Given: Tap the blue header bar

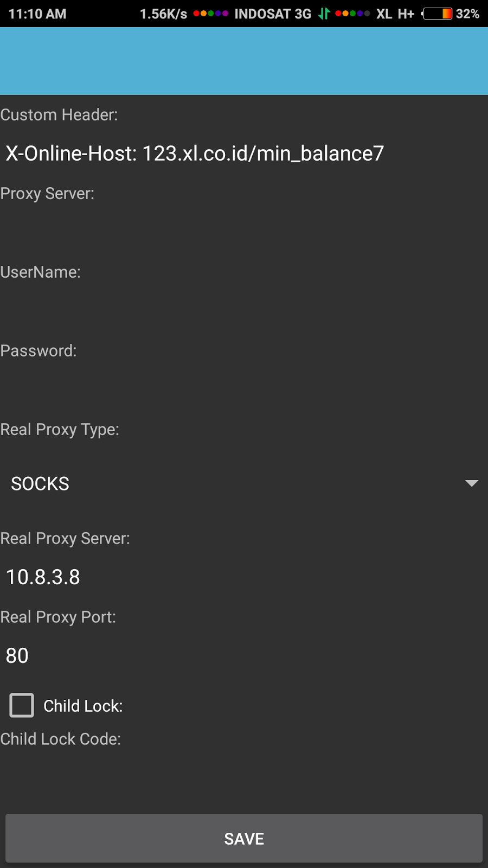Looking at the screenshot, I should (244, 61).
